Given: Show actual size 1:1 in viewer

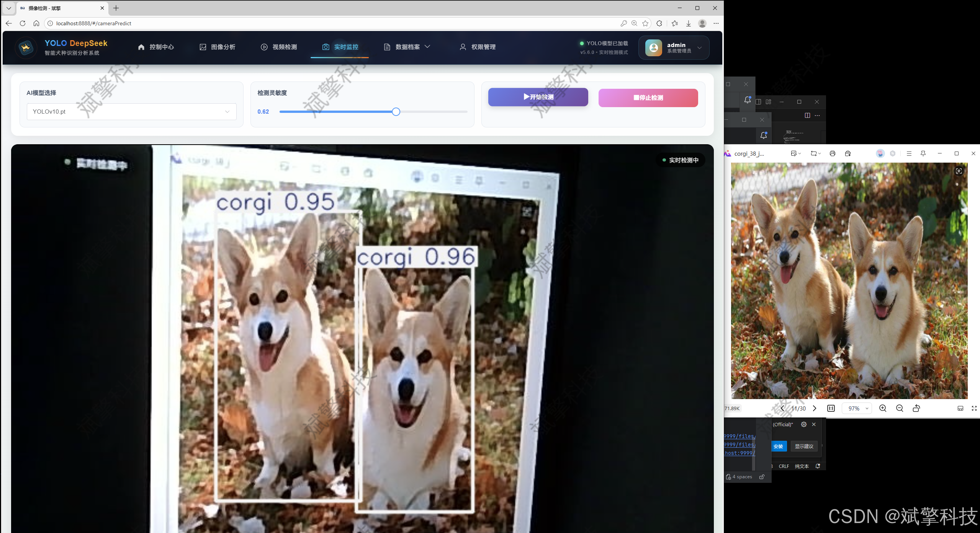Looking at the screenshot, I should (831, 408).
